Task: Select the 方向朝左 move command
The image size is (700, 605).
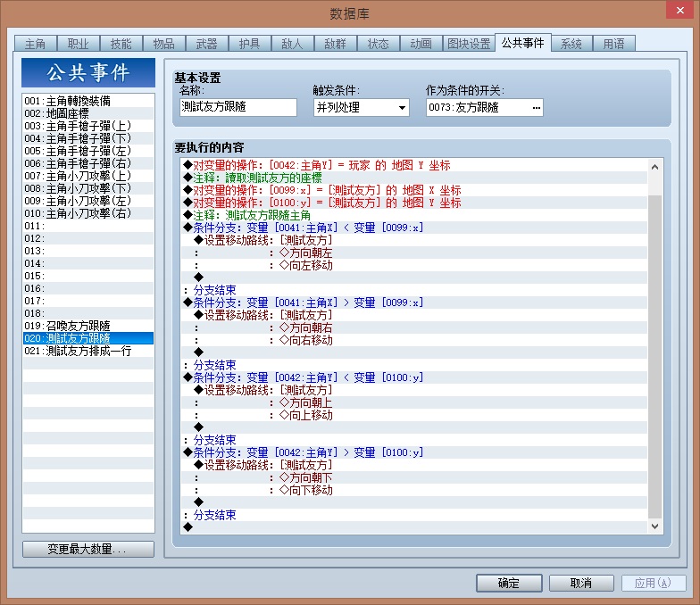Action: tap(414, 253)
